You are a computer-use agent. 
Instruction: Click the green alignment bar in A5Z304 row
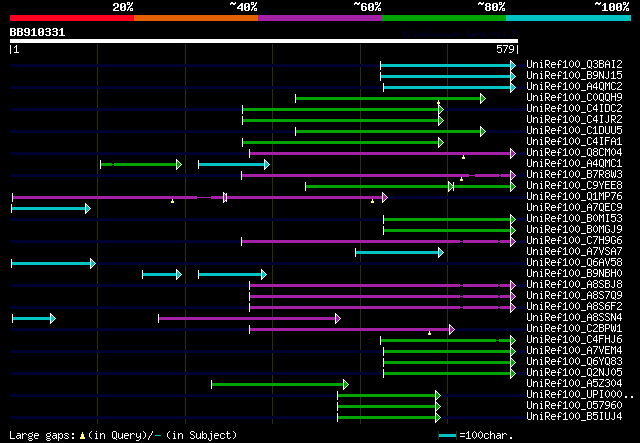point(280,385)
